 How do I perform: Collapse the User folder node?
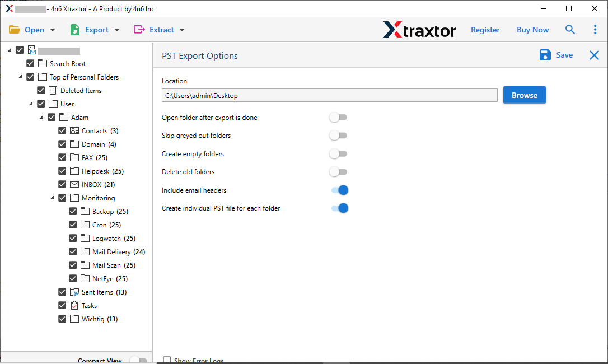(x=31, y=104)
